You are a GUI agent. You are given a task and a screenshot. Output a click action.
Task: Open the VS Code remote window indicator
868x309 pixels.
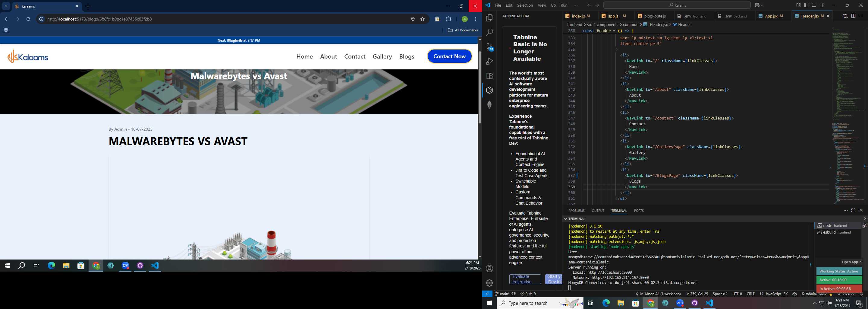coord(487,294)
